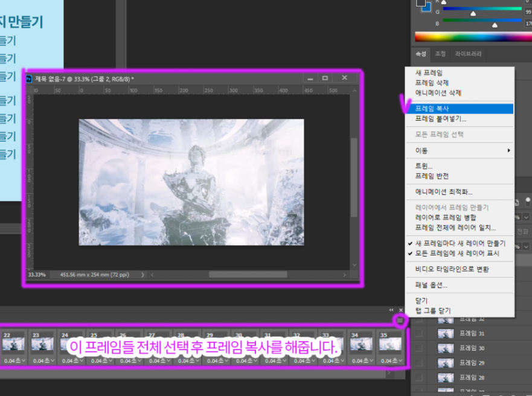Screen dimensions: 532x396
Task: Click the document horizontal scrollbar
Action: 248,275
